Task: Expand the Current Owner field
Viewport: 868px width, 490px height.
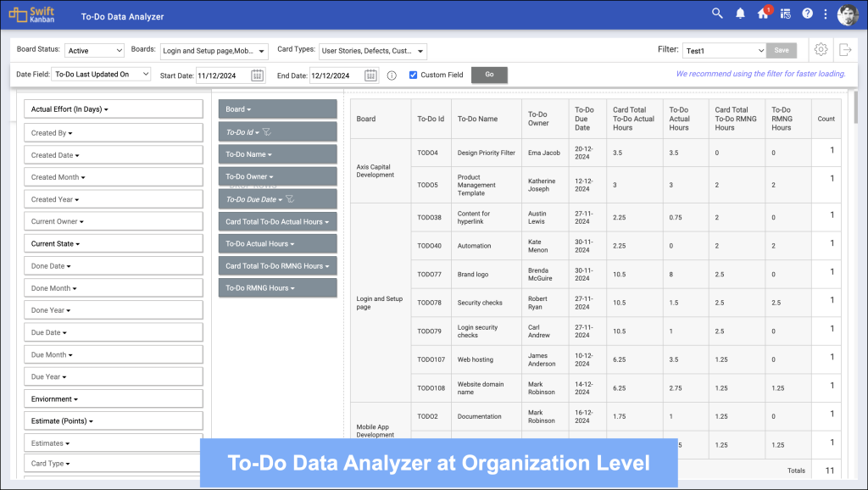Action: tap(114, 221)
